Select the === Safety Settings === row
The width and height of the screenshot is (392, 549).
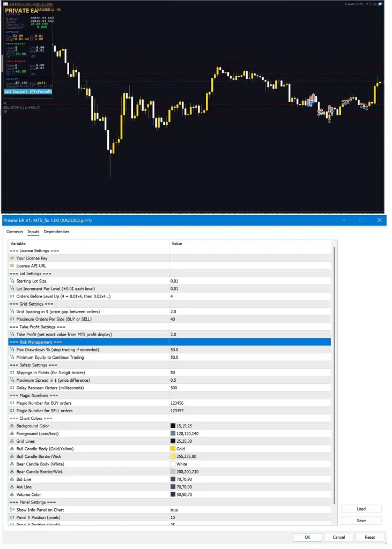(x=169, y=365)
